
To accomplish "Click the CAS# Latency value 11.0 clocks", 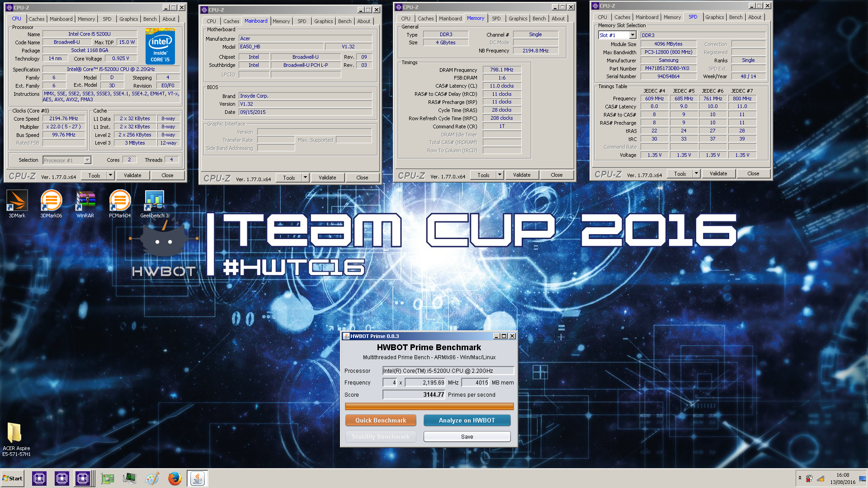I will click(x=502, y=86).
